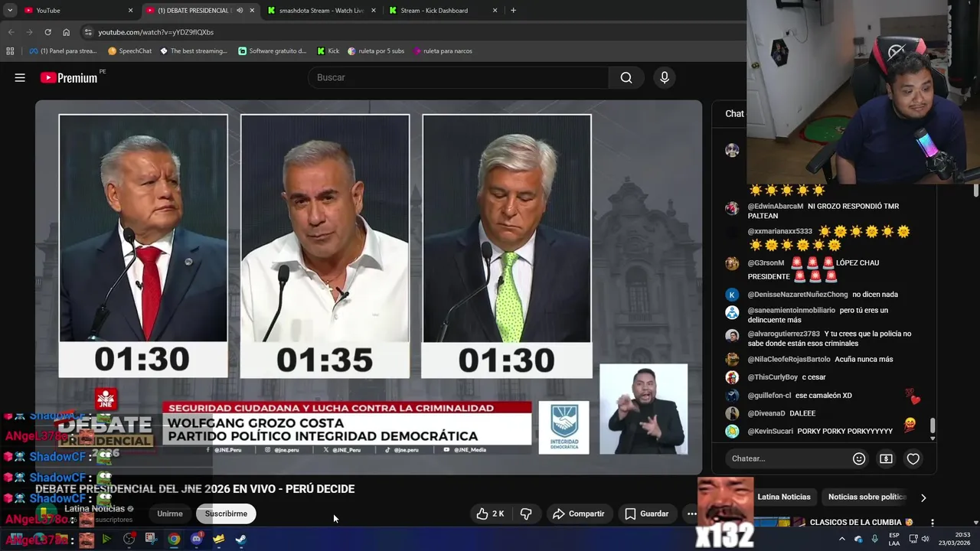The width and height of the screenshot is (980, 551).
Task: Open the browser home page
Action: point(67,32)
